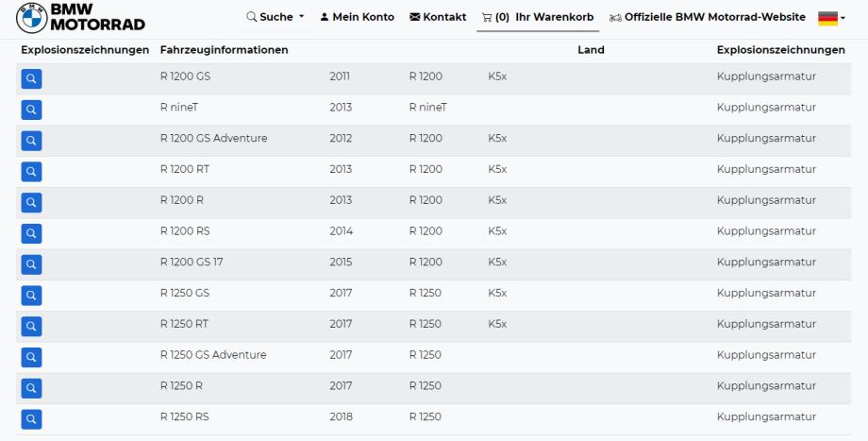Click magnifier icon for R 1250 RS
The height and width of the screenshot is (441, 868).
coord(31,419)
